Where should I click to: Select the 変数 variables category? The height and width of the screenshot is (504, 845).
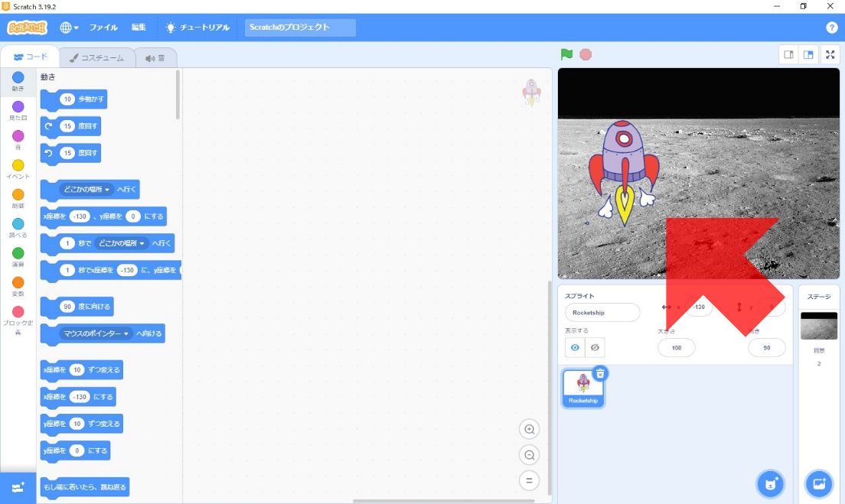point(18,287)
